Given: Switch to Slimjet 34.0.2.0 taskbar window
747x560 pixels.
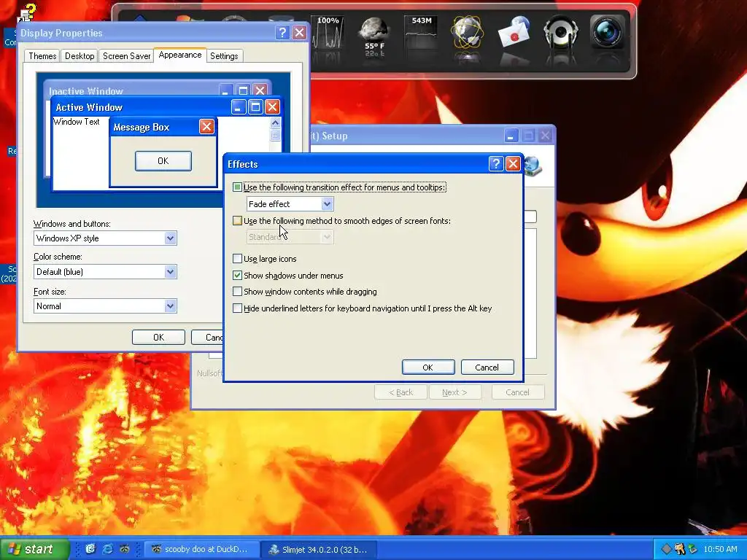Looking at the screenshot, I should click(x=320, y=549).
